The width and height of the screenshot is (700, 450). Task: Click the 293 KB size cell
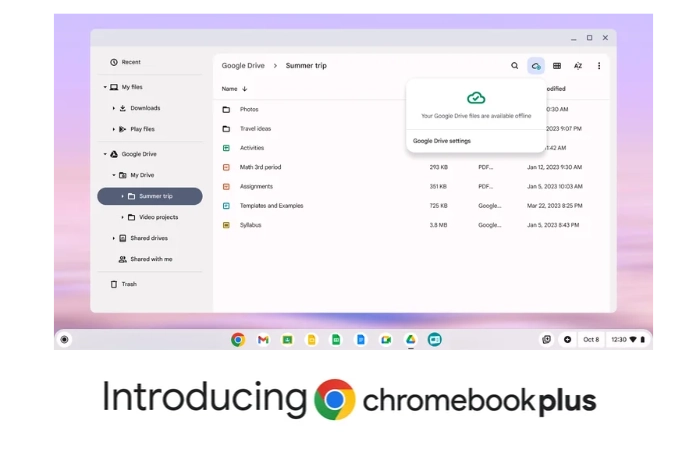pos(438,167)
